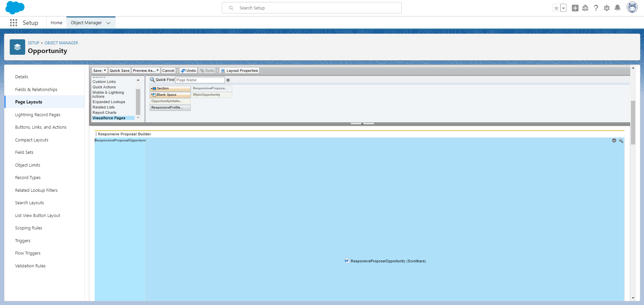
Task: Click the Quick Find Page Name field
Action: click(x=200, y=80)
